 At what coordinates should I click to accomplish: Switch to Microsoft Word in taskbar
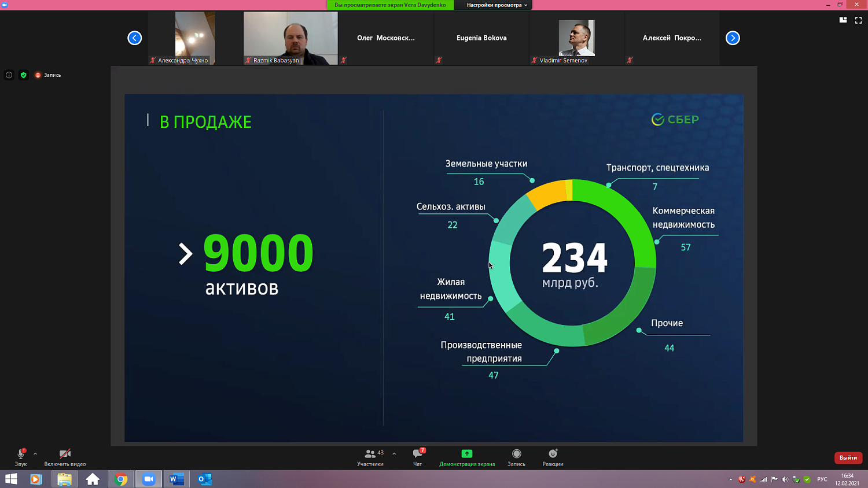[176, 479]
